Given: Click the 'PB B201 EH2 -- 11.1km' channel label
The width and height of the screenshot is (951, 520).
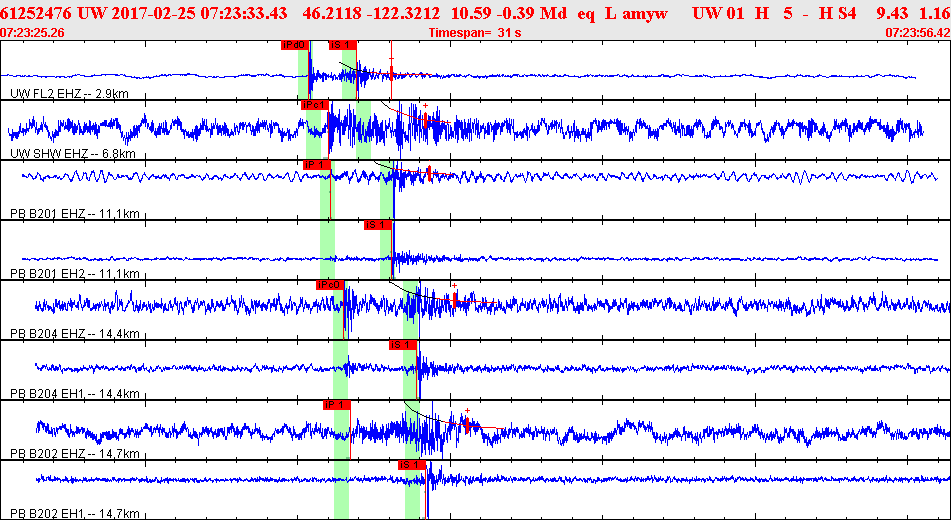Looking at the screenshot, I should click(x=75, y=274).
